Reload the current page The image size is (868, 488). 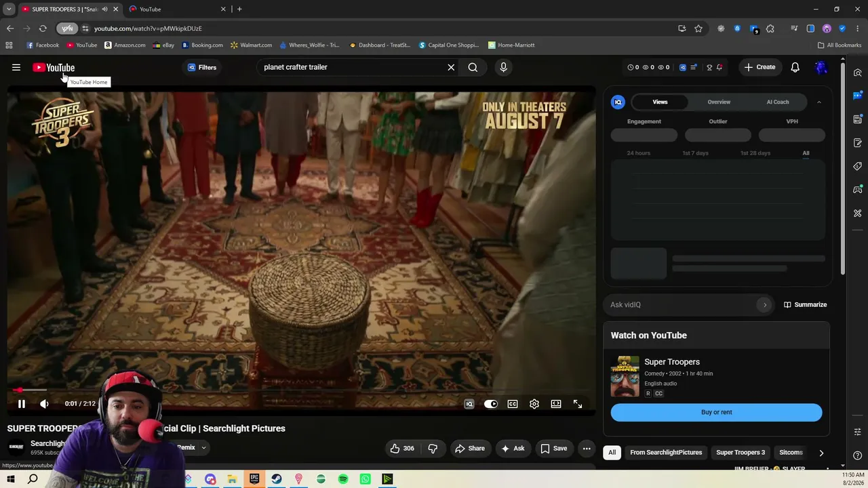point(43,28)
